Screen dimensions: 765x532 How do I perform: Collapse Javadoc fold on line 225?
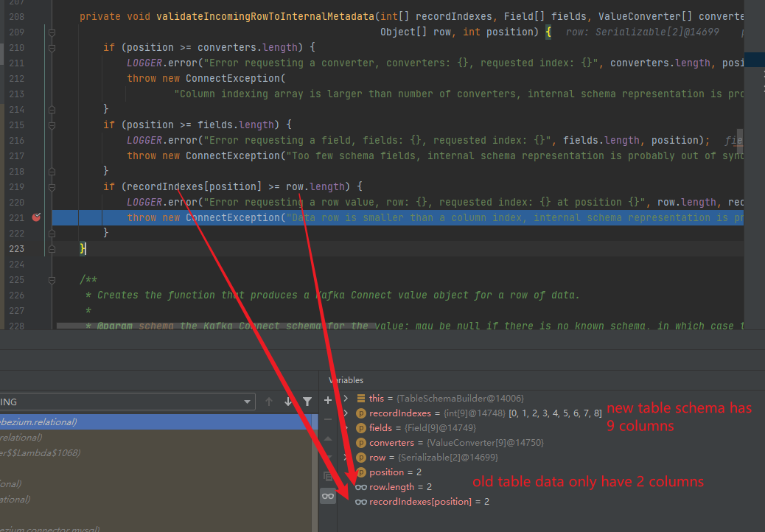pos(52,280)
